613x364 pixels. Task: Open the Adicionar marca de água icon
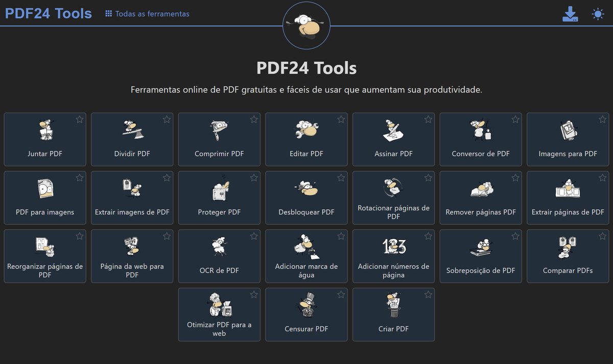tap(306, 246)
